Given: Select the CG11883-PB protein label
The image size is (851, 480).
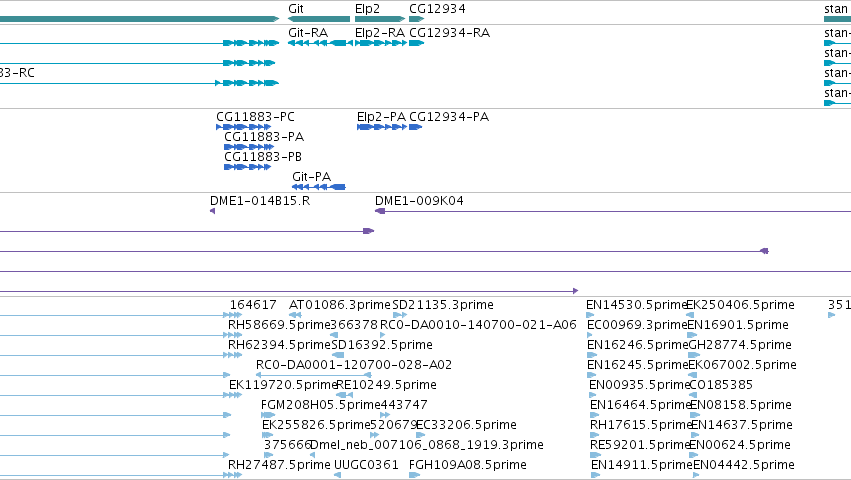Looking at the screenshot, I should click(x=263, y=157).
